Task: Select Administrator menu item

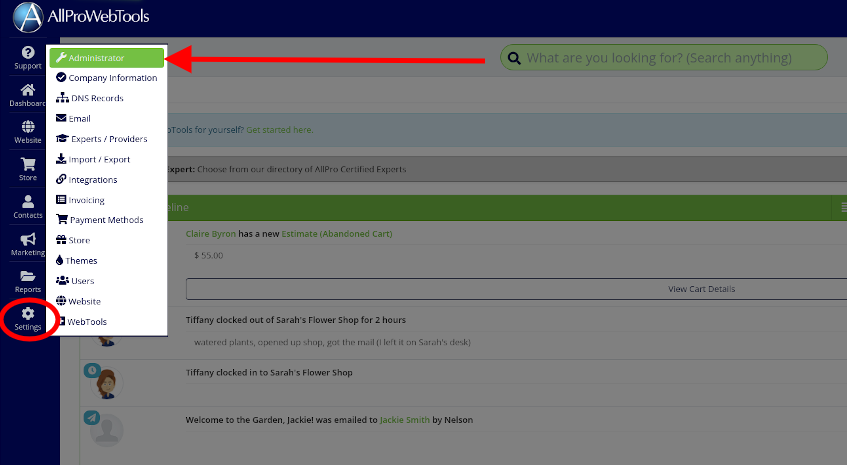Action: [x=106, y=58]
